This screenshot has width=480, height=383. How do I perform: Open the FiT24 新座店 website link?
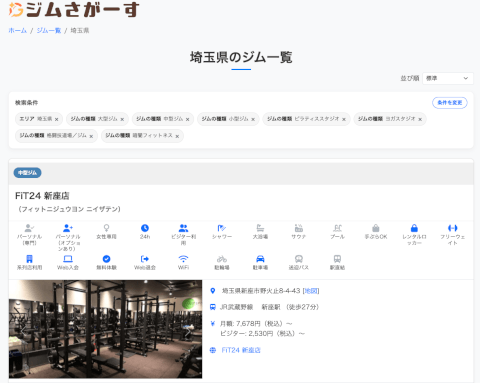tap(241, 350)
